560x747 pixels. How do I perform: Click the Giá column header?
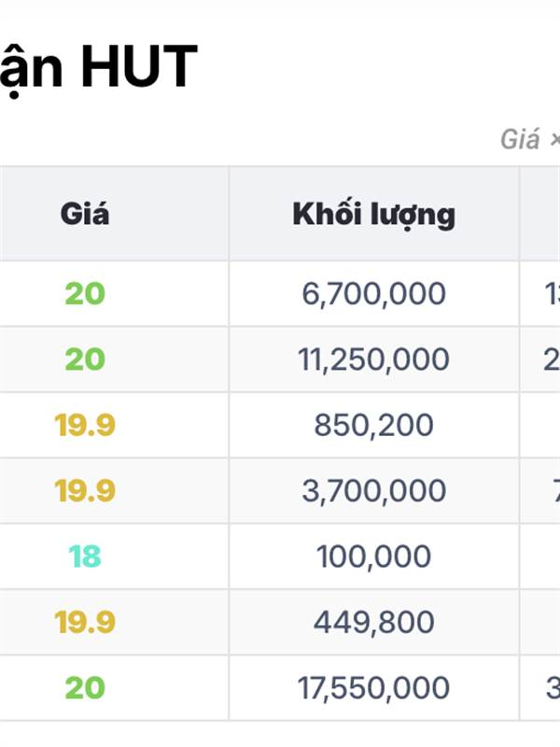(85, 214)
